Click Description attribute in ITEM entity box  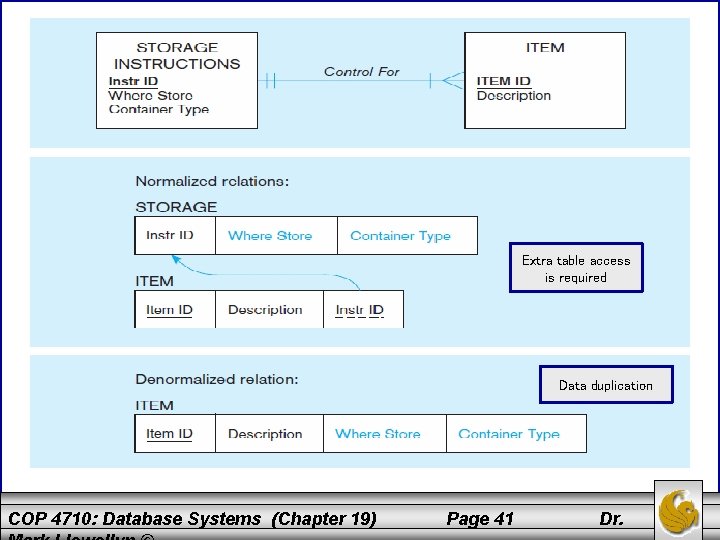tap(514, 96)
